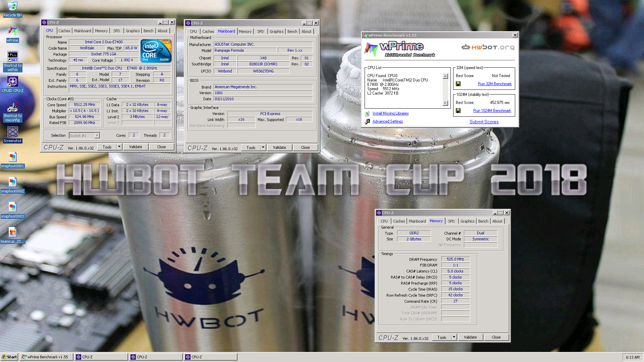This screenshot has height=362, width=644.
Task: Activate the first CPU-Z taskbar button
Action: click(x=101, y=357)
